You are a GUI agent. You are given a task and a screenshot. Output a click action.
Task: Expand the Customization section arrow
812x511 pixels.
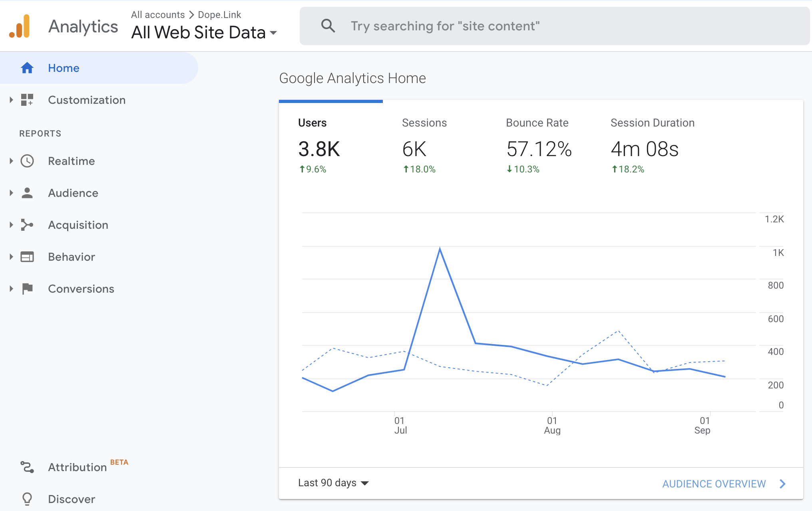(11, 100)
